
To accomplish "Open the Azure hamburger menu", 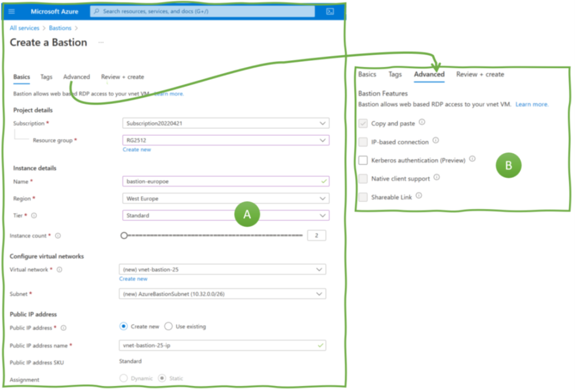I will tap(12, 11).
